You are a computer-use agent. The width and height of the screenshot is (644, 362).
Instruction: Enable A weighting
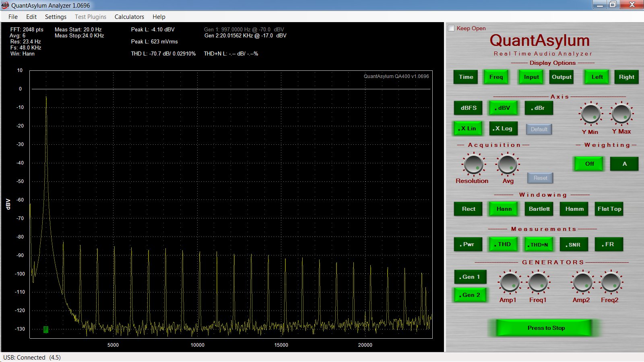(x=624, y=164)
